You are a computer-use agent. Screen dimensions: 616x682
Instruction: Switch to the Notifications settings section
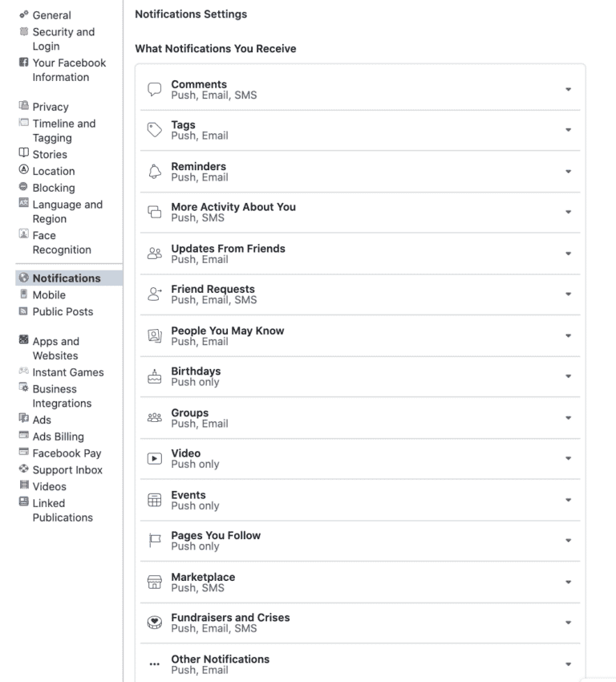(x=59, y=278)
